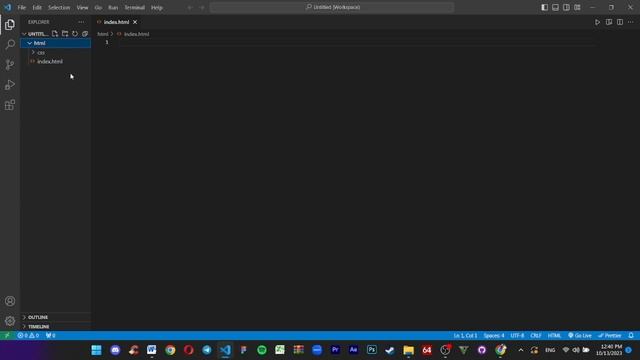Open the CRLF end-of-line selector
The height and width of the screenshot is (360, 640).
[536, 336]
